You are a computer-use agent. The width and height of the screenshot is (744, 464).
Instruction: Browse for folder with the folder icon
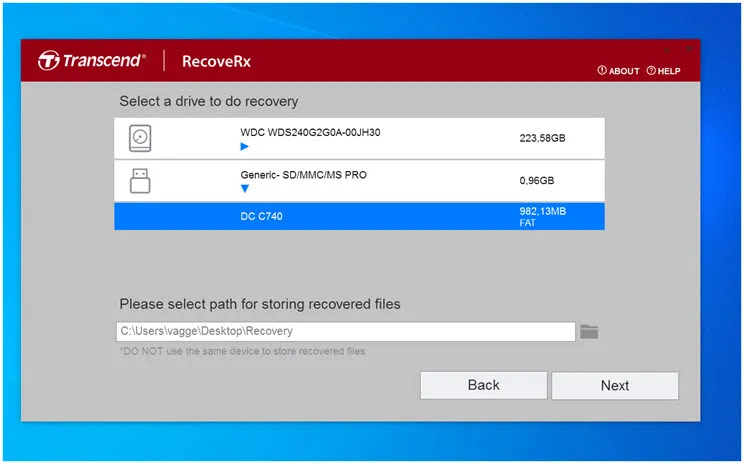pos(589,332)
